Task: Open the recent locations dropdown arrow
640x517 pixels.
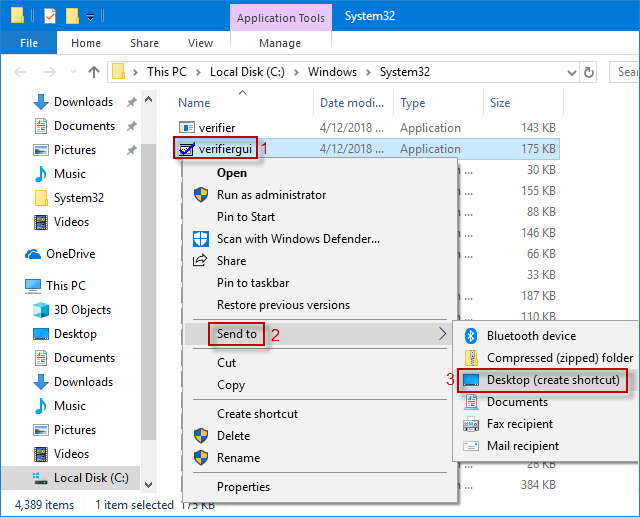Action: [x=73, y=72]
